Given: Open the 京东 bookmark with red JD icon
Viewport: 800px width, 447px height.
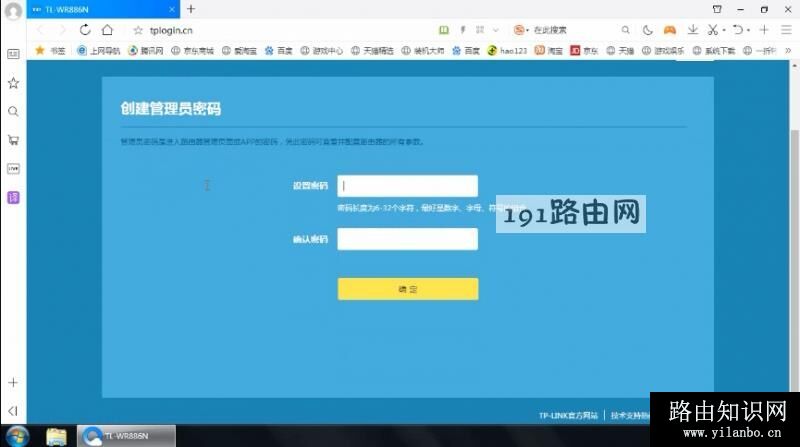Looking at the screenshot, I should click(x=584, y=51).
